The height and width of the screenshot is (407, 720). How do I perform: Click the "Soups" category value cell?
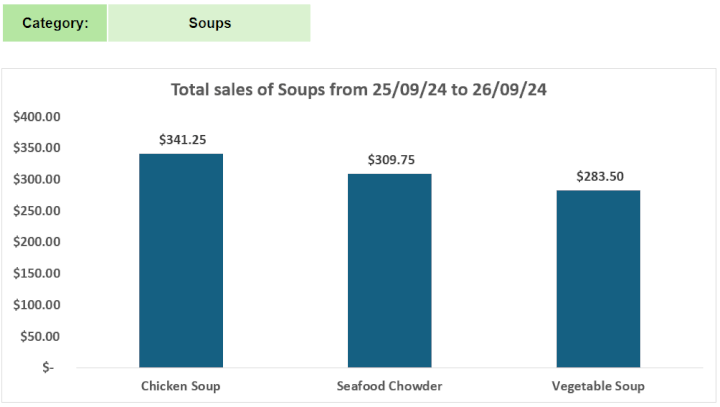209,23
